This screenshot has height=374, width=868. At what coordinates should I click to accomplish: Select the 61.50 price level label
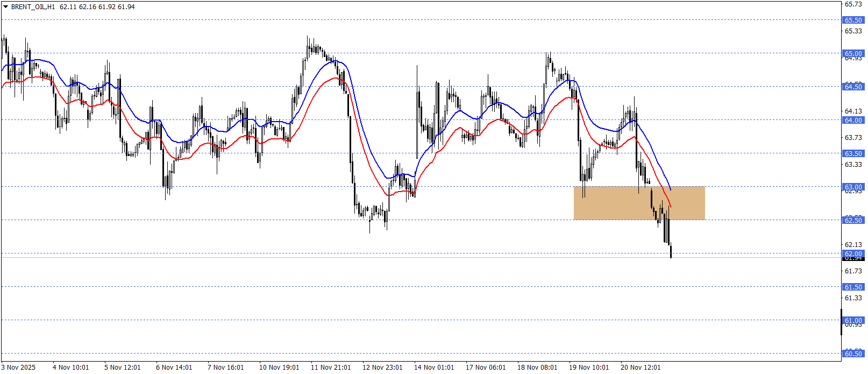tap(853, 287)
